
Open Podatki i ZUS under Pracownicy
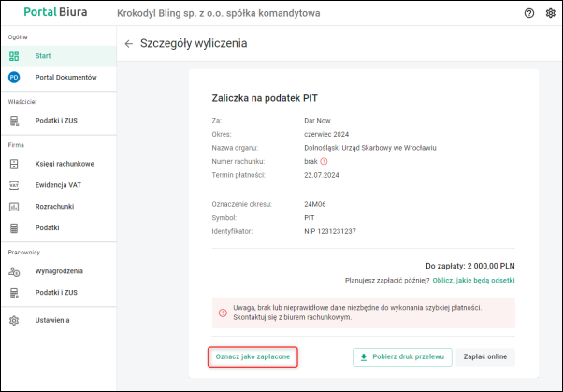click(60, 293)
